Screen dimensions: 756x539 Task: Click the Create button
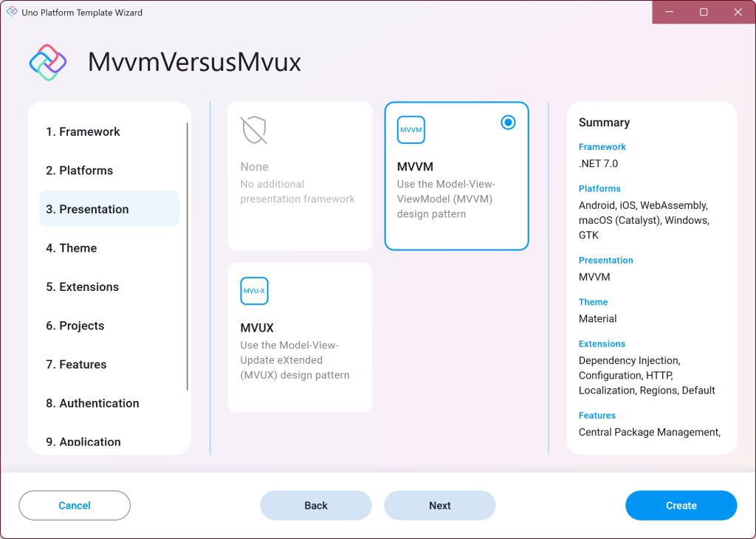(x=680, y=505)
